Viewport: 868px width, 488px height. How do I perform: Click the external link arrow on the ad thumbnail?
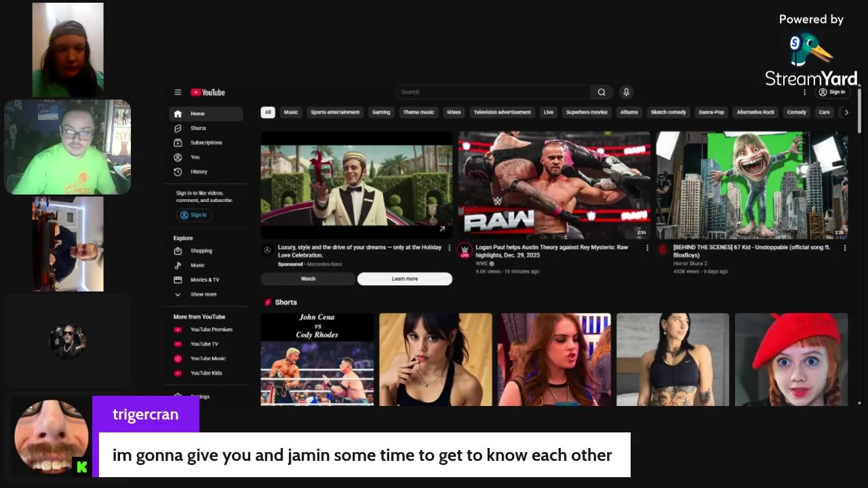coord(442,229)
